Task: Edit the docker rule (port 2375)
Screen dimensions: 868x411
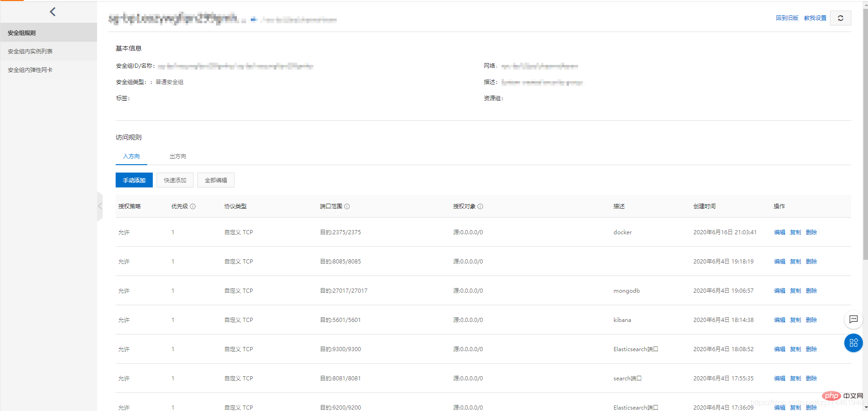Action: pyautogui.click(x=780, y=232)
